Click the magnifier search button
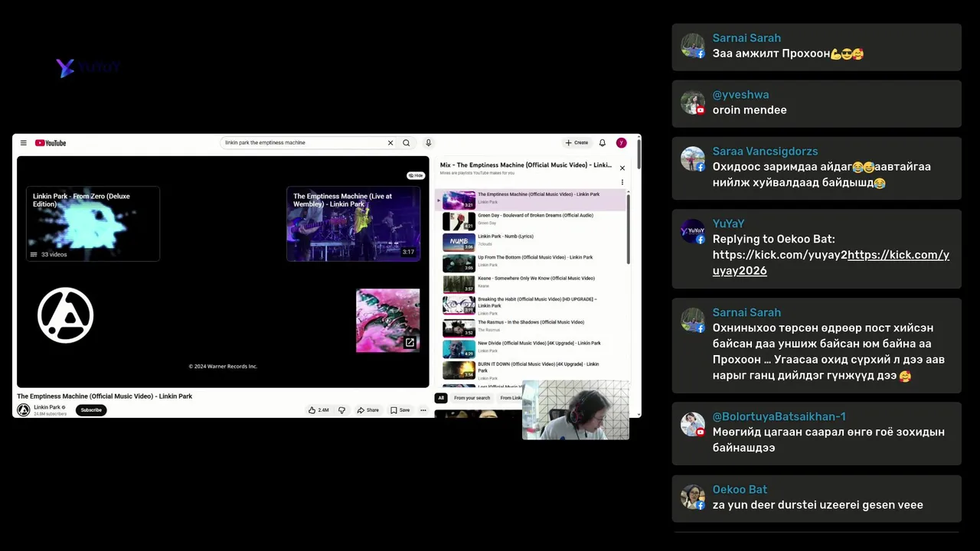This screenshot has height=551, width=980. pyautogui.click(x=407, y=143)
